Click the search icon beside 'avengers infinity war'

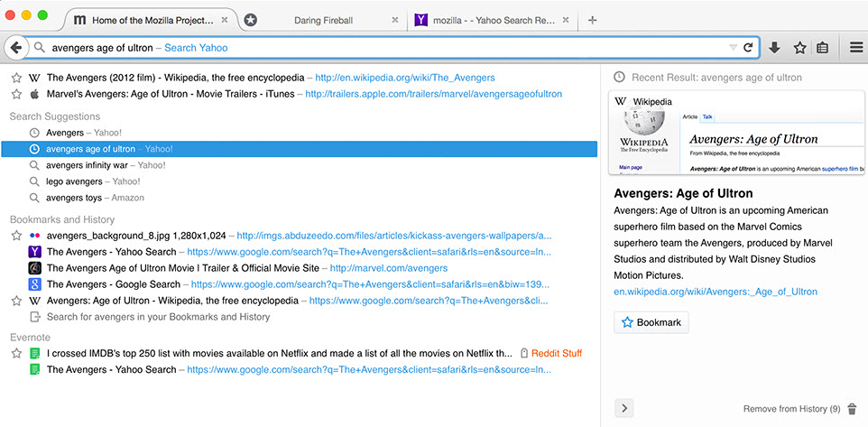pos(34,165)
